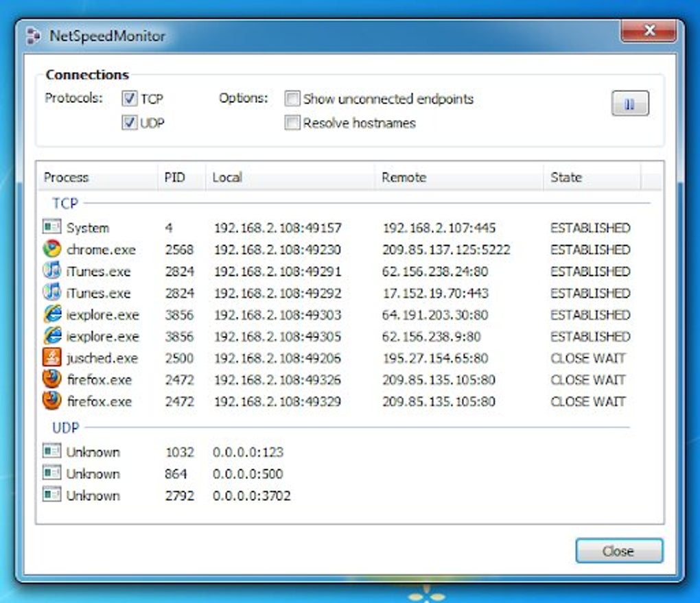Click iTunes.exe name with local port 49291
This screenshot has height=603, width=700.
tap(98, 272)
